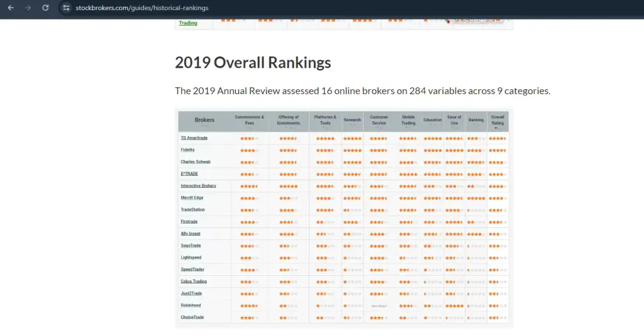Click Interactive Brokers' Offering of Investments stars
The image size is (644, 336).
point(288,187)
